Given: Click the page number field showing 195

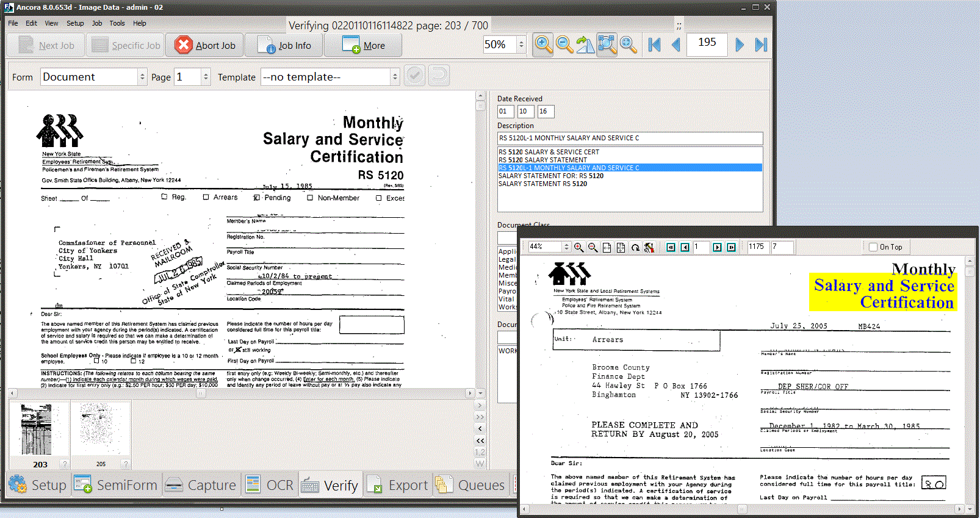Looking at the screenshot, I should pyautogui.click(x=707, y=44).
